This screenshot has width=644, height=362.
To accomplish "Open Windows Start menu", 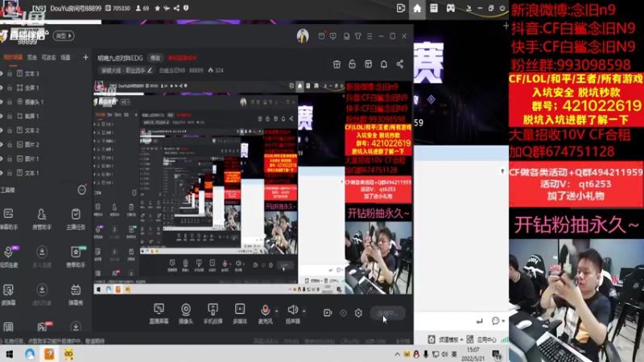I will (10, 354).
